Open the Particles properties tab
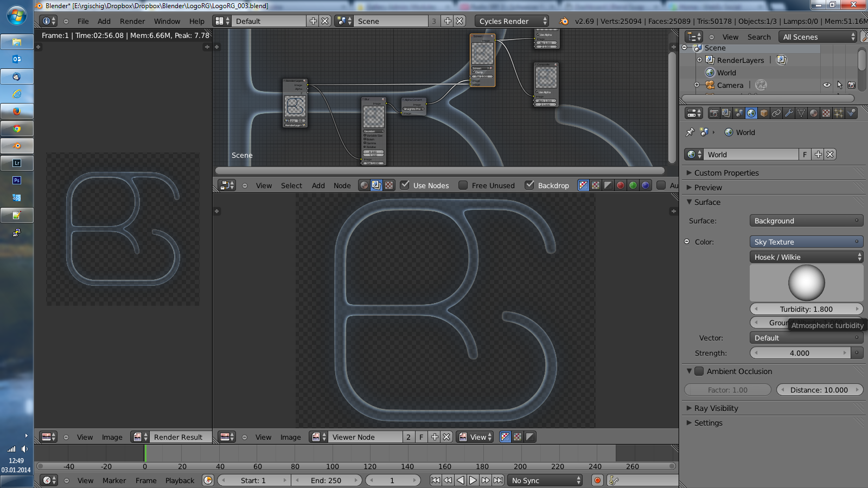 [839, 113]
